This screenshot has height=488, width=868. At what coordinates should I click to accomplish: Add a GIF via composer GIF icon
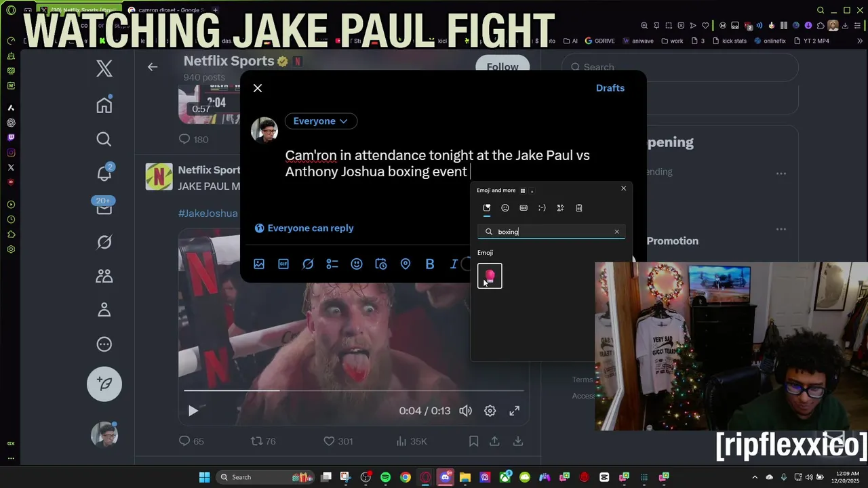coord(283,264)
